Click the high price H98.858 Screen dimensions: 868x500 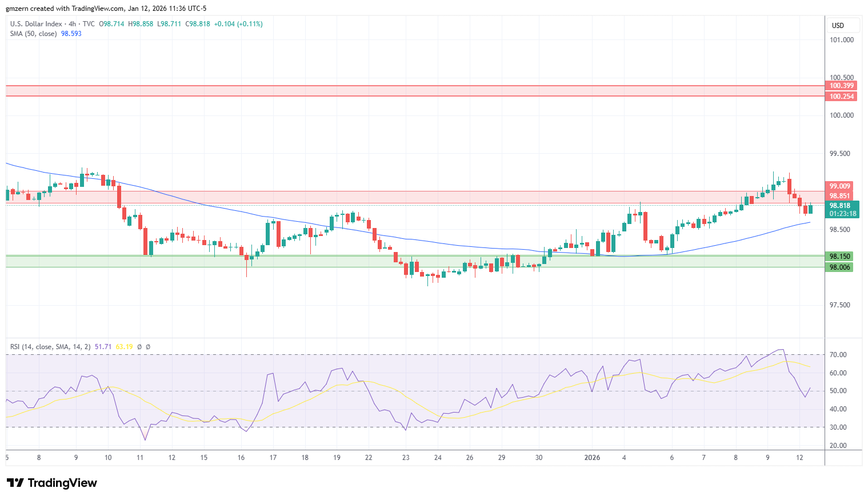(141, 24)
